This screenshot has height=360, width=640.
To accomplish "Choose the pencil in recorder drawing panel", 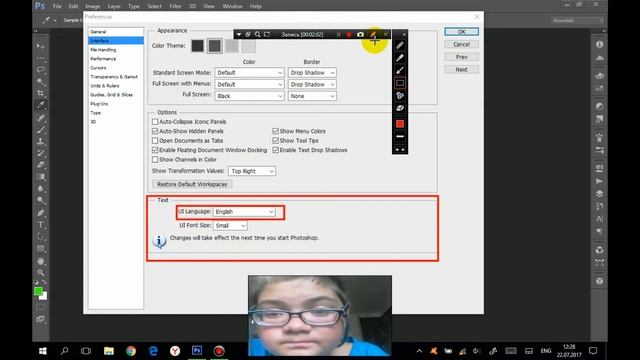I will coord(400,45).
